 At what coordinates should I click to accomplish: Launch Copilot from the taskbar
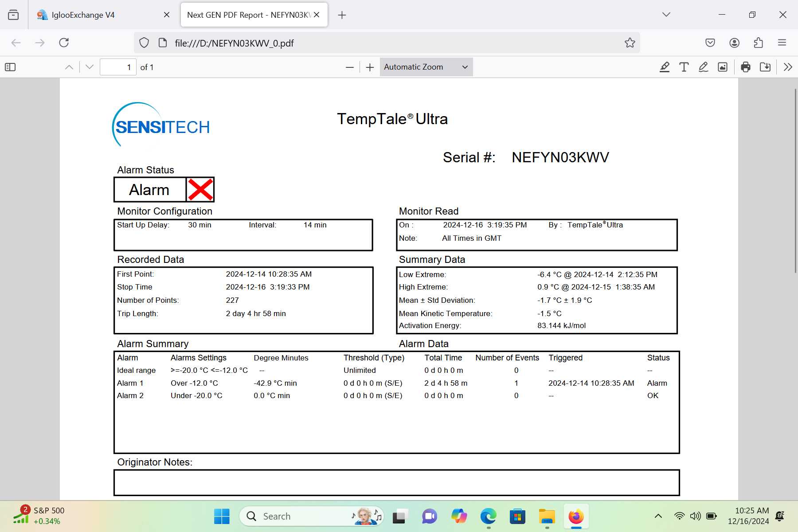pos(459,516)
